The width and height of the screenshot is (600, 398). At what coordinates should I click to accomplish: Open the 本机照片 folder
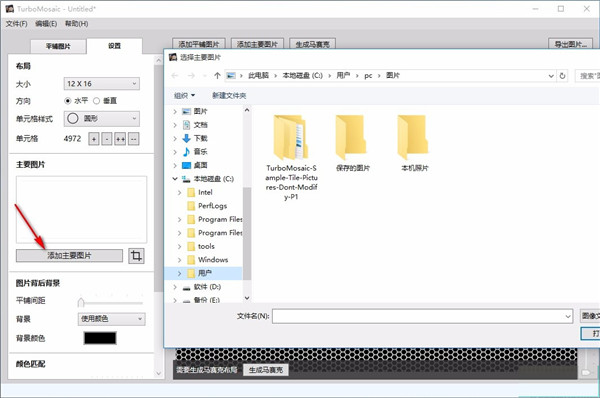point(414,143)
